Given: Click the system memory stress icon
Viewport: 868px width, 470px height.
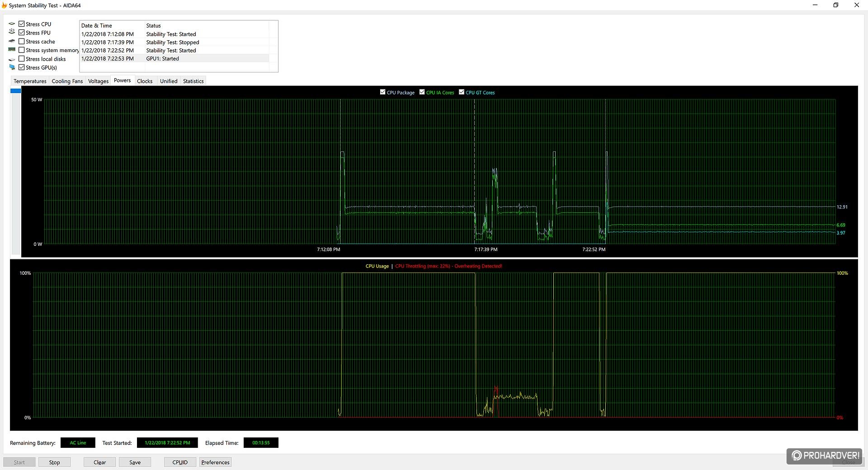Looking at the screenshot, I should [x=12, y=50].
